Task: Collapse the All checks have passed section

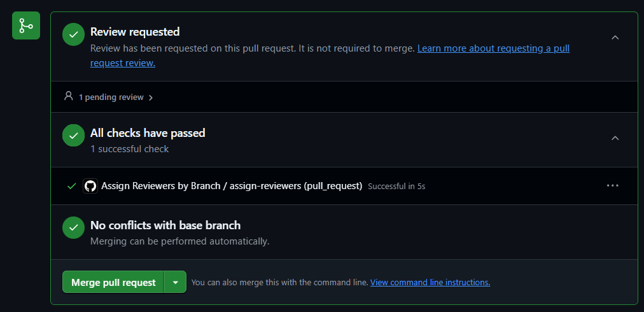Action: [615, 138]
